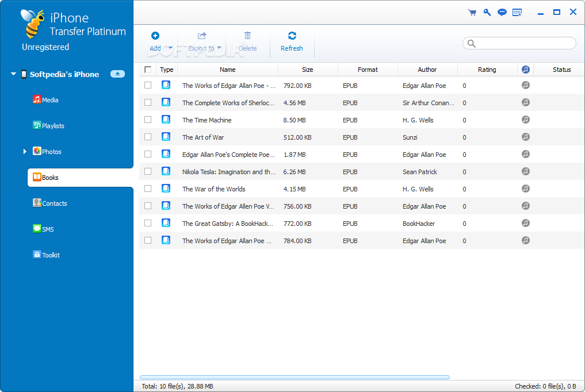Click music note icon in Sherlock row
Viewport: 585px width, 392px height.
[x=526, y=102]
